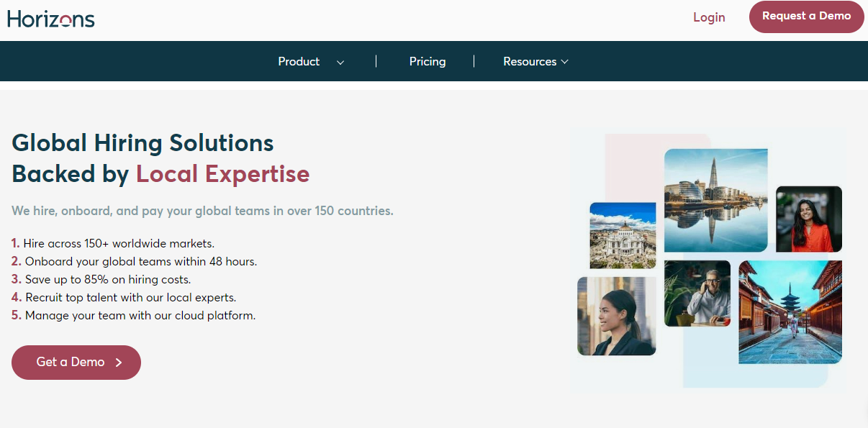
Task: Expand the Product dropdown chevron
Action: point(340,62)
